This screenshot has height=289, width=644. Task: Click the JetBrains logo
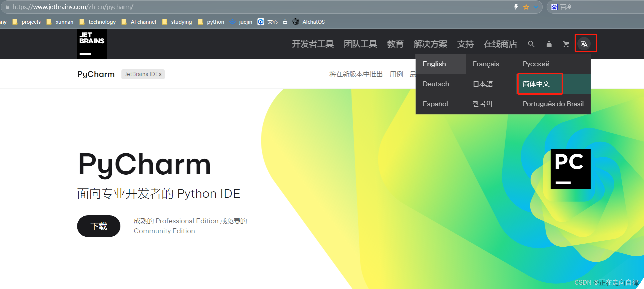(92, 44)
